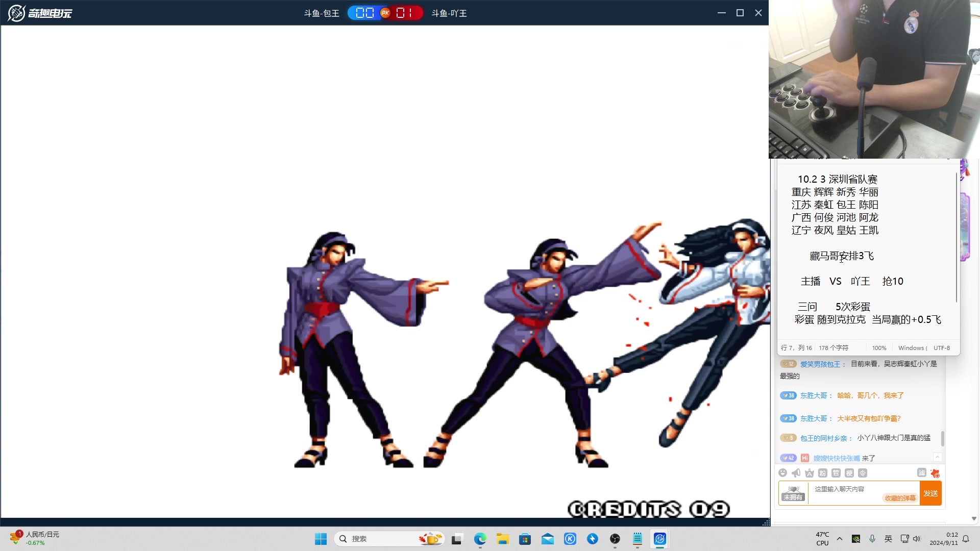Click the red splash gift icon
Viewport: 980px width, 551px height.
[935, 473]
